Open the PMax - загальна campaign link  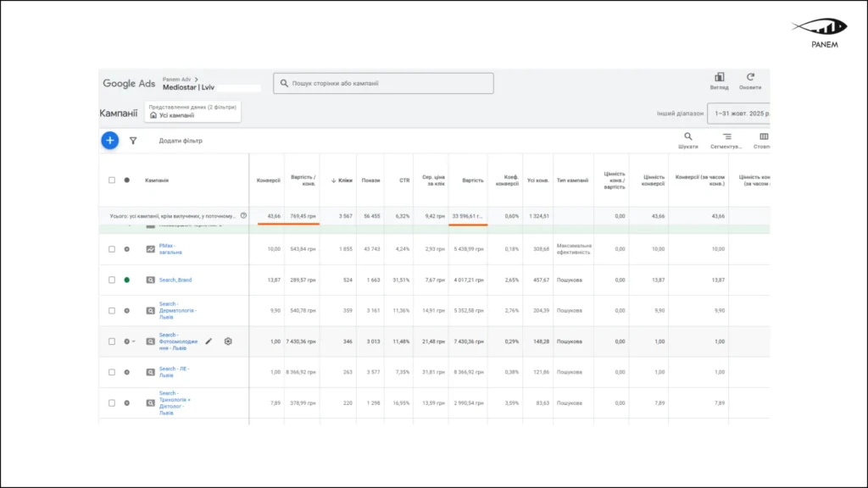[x=170, y=249]
